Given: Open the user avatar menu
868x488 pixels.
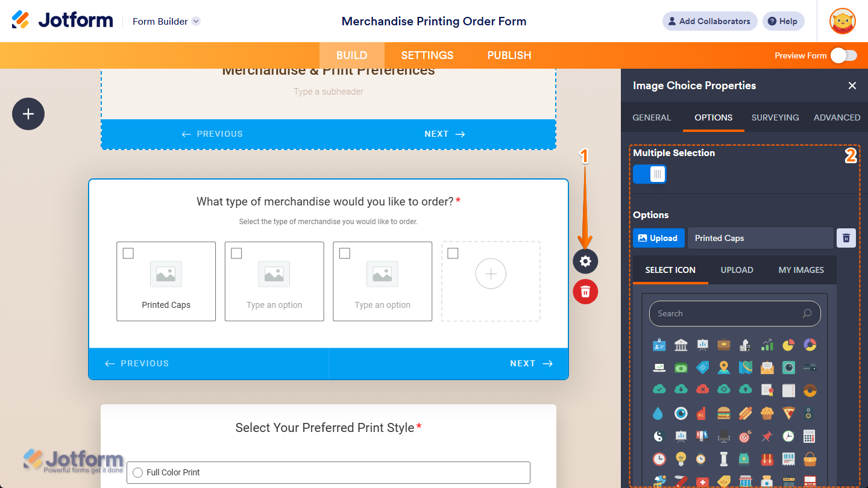Looking at the screenshot, I should pos(842,21).
